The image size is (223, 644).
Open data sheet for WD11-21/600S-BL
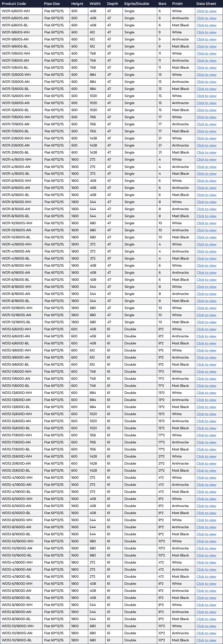tap(206, 152)
